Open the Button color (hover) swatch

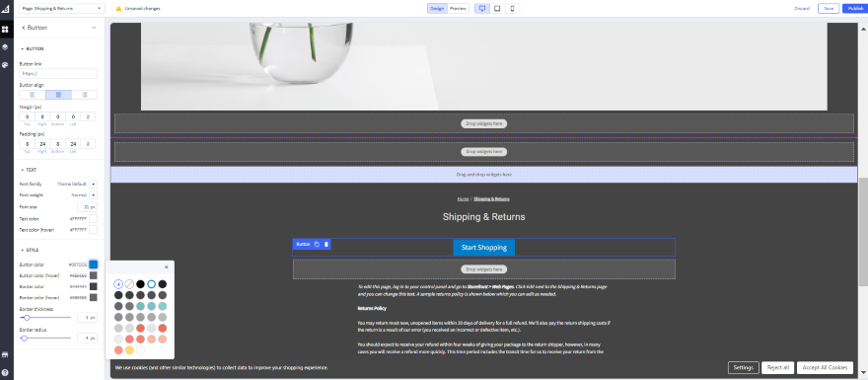pyautogui.click(x=93, y=275)
